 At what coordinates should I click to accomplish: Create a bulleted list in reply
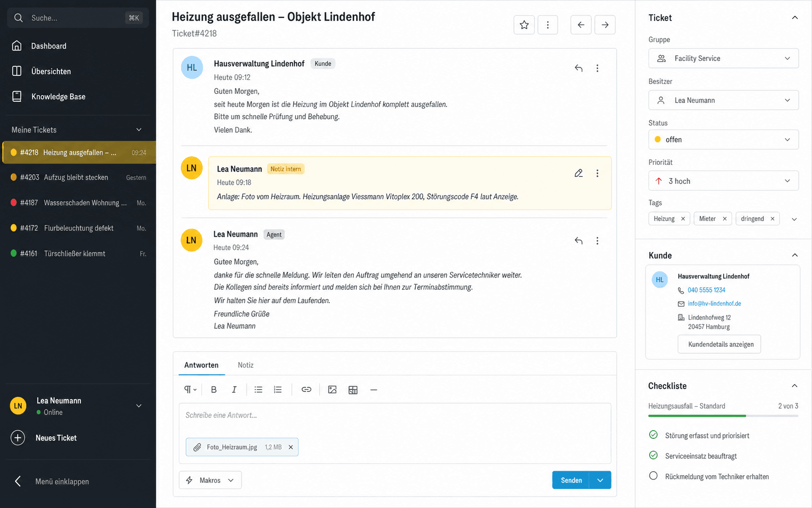pyautogui.click(x=258, y=390)
